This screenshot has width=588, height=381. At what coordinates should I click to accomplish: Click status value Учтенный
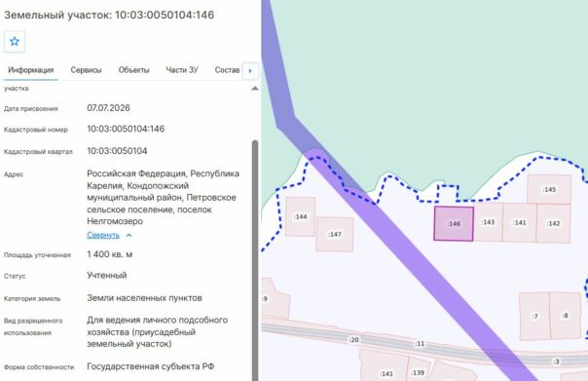107,275
